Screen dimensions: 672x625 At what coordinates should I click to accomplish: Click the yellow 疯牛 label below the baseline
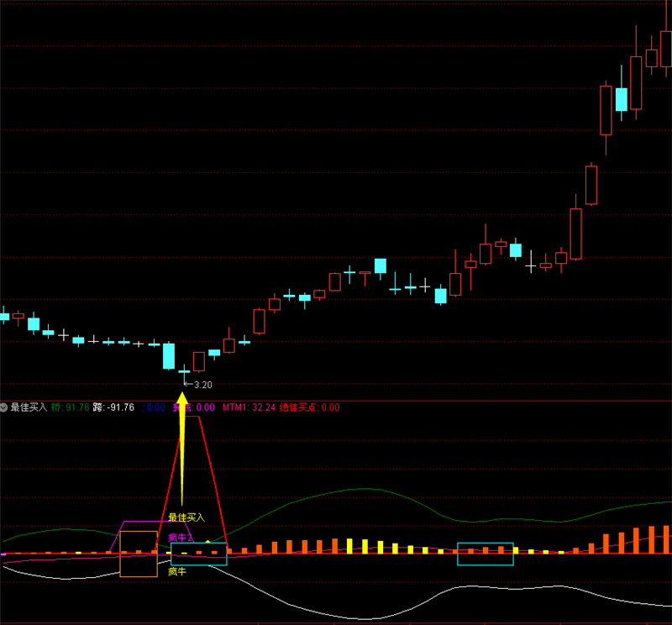pos(177,571)
